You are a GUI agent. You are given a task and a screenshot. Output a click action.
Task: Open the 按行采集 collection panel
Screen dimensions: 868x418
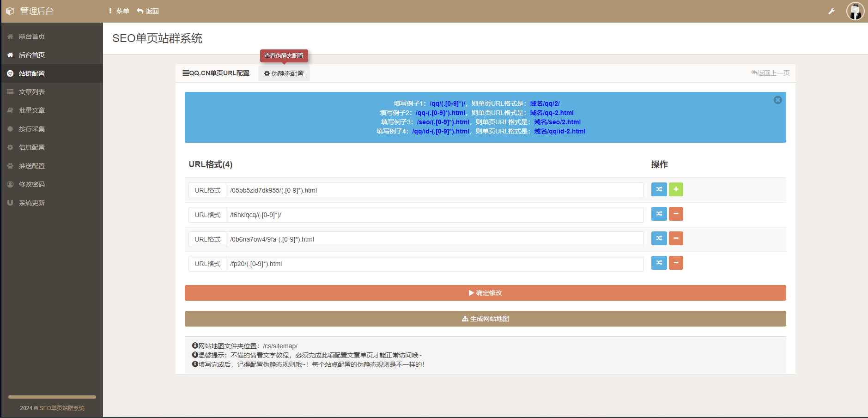[31, 128]
